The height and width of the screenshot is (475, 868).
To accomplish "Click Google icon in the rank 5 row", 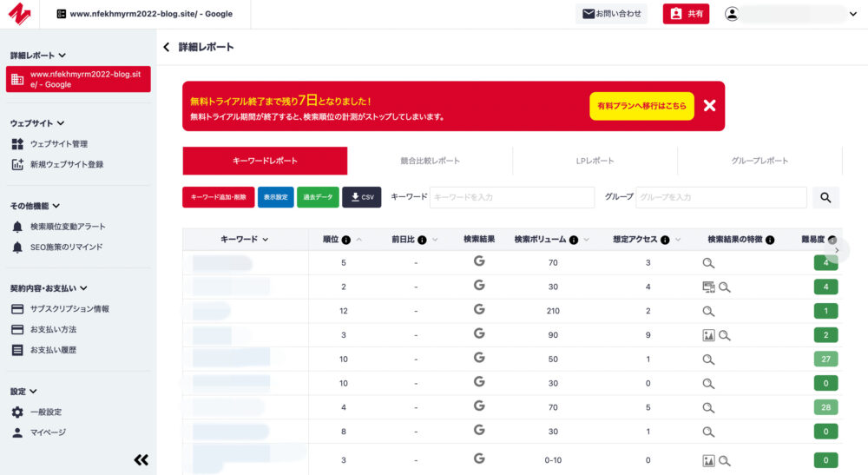I will tap(479, 261).
